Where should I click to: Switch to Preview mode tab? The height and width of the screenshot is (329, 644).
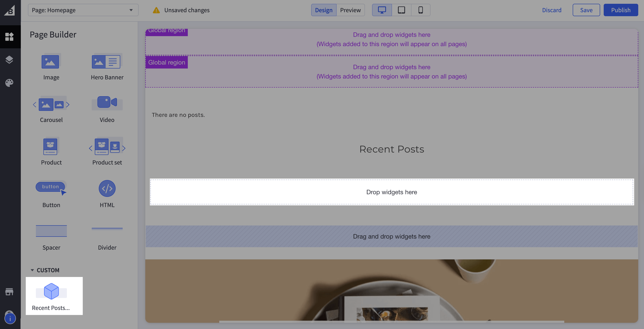[350, 10]
